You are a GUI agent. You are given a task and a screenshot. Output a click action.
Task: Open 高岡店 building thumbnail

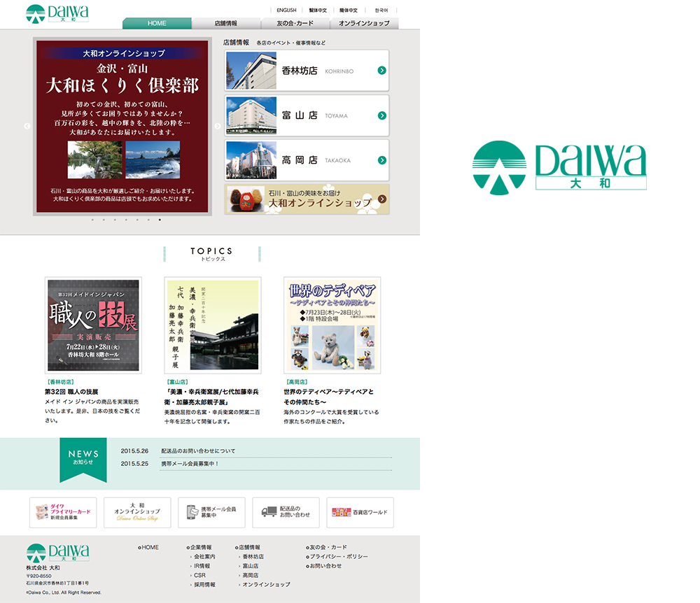click(251, 160)
